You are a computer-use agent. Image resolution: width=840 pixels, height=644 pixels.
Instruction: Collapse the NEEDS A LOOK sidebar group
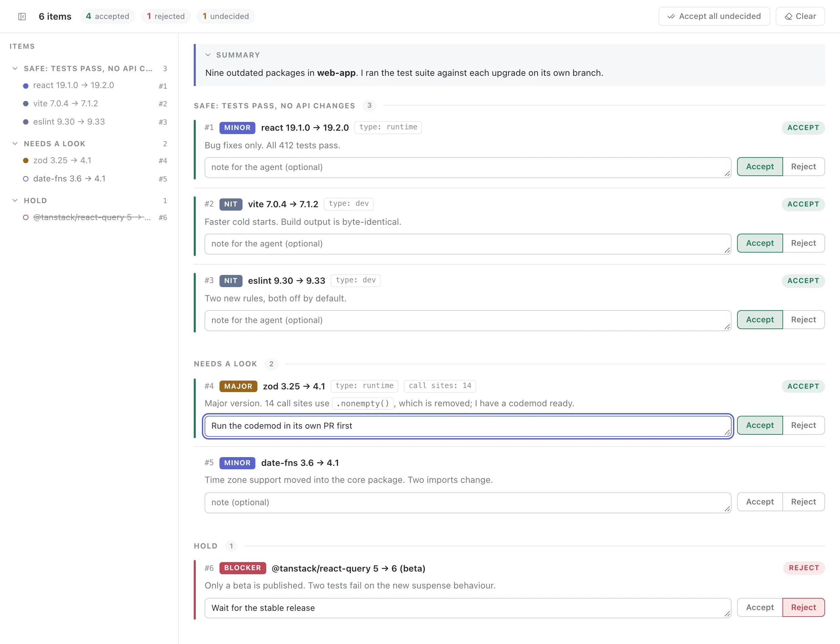(x=15, y=143)
